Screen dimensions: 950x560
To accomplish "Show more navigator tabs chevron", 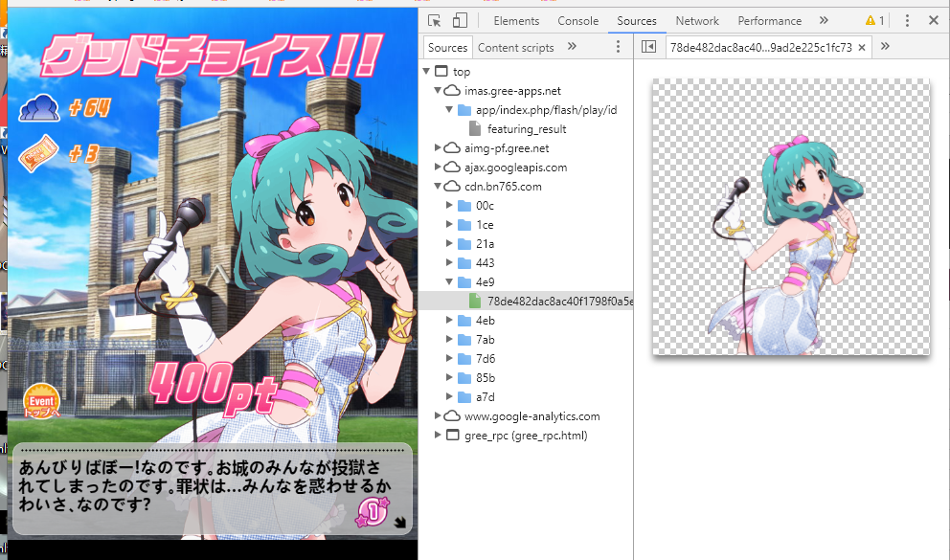I will (572, 46).
